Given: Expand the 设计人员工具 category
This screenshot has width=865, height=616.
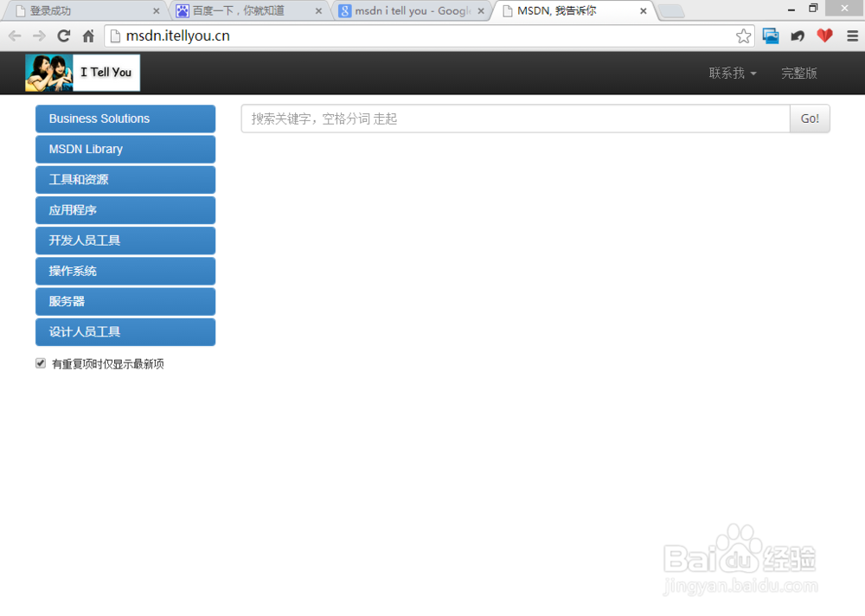Looking at the screenshot, I should pos(125,331).
